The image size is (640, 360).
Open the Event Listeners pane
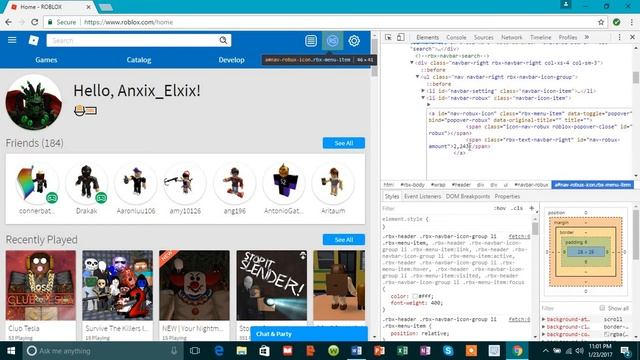pos(422,196)
